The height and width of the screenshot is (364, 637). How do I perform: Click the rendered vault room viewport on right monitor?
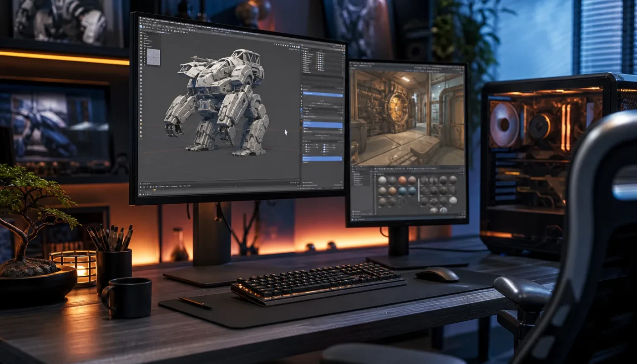[408, 118]
